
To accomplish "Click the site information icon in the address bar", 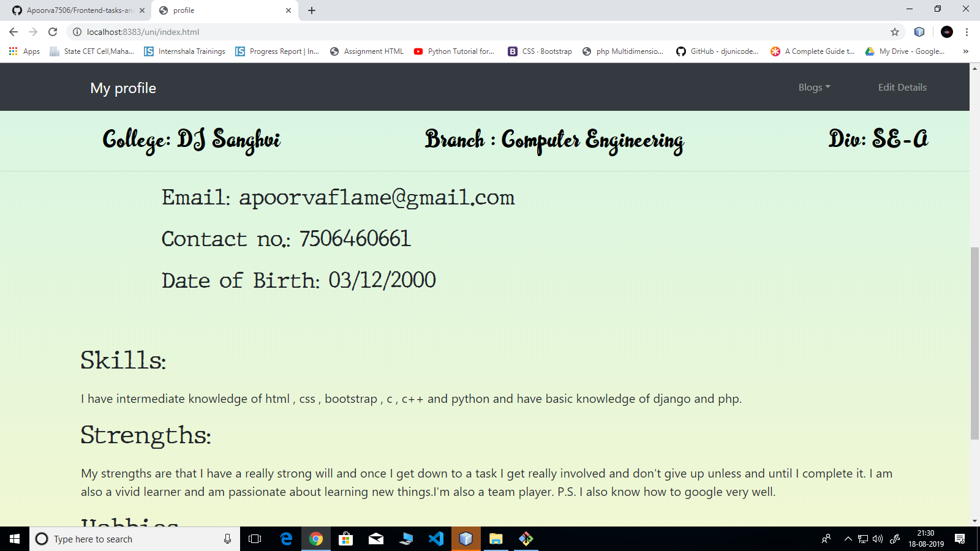I will click(77, 32).
